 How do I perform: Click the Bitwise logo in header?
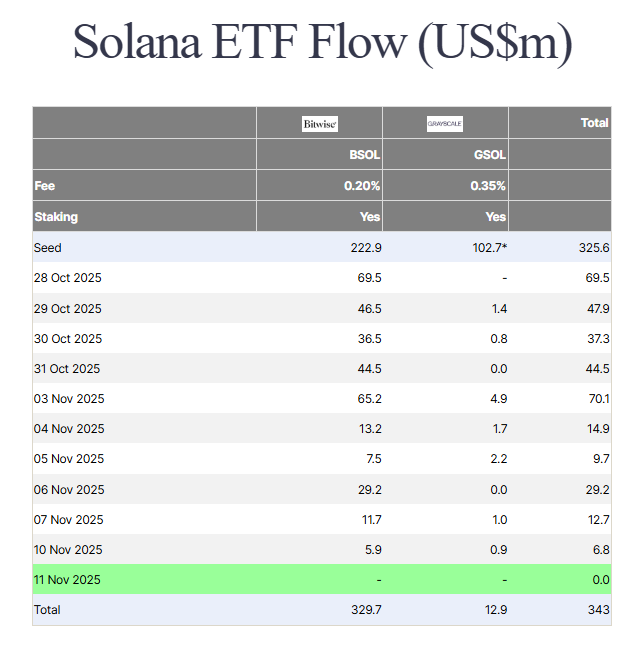click(320, 124)
